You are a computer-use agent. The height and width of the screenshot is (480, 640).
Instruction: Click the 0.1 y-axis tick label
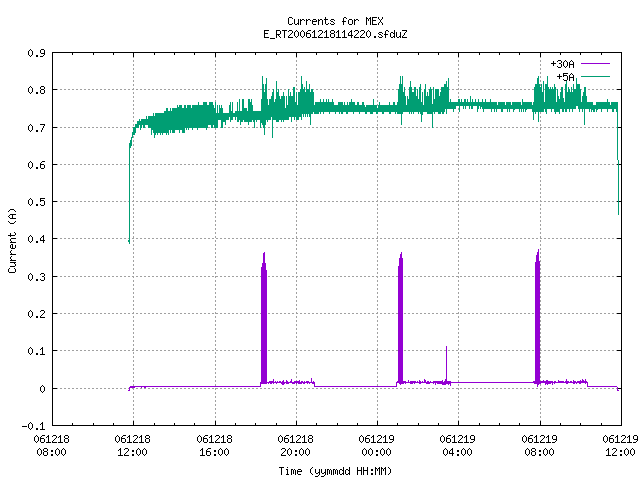click(36, 351)
